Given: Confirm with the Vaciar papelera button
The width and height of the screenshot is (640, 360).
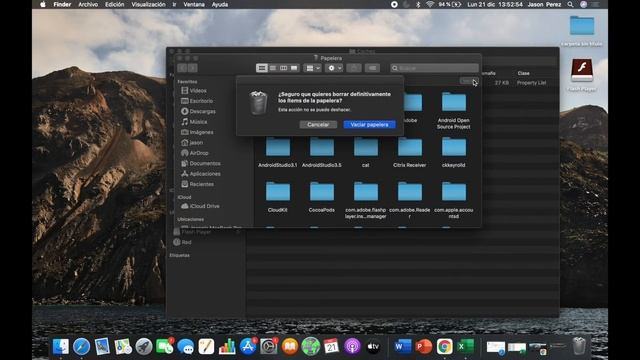Looking at the screenshot, I should 369,124.
